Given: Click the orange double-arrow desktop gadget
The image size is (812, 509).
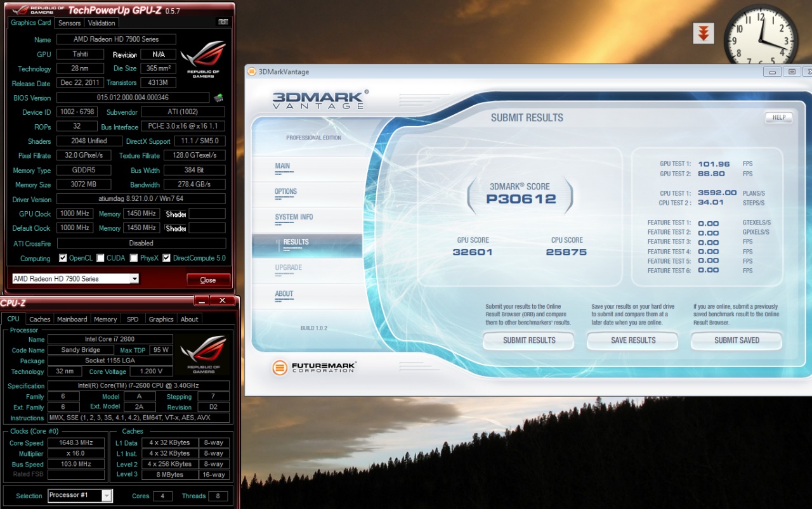Looking at the screenshot, I should [x=704, y=33].
